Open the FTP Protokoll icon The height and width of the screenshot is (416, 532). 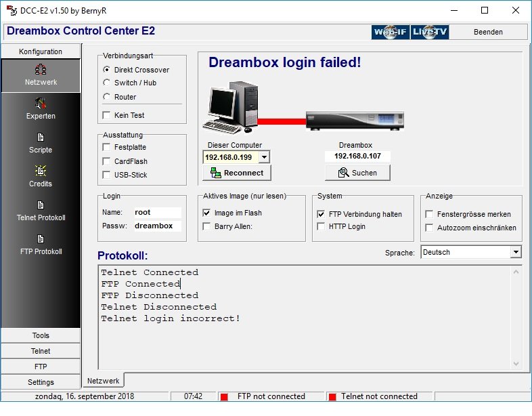(41, 239)
